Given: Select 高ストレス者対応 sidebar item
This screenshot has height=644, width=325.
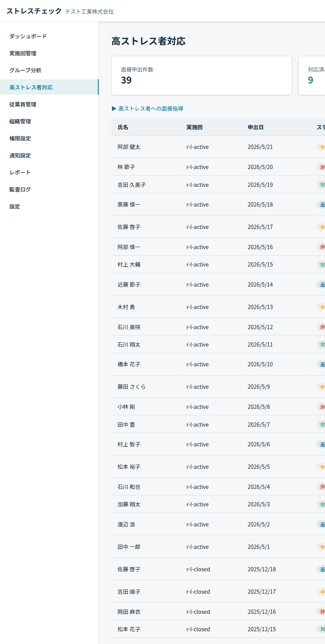Looking at the screenshot, I should click(31, 87).
